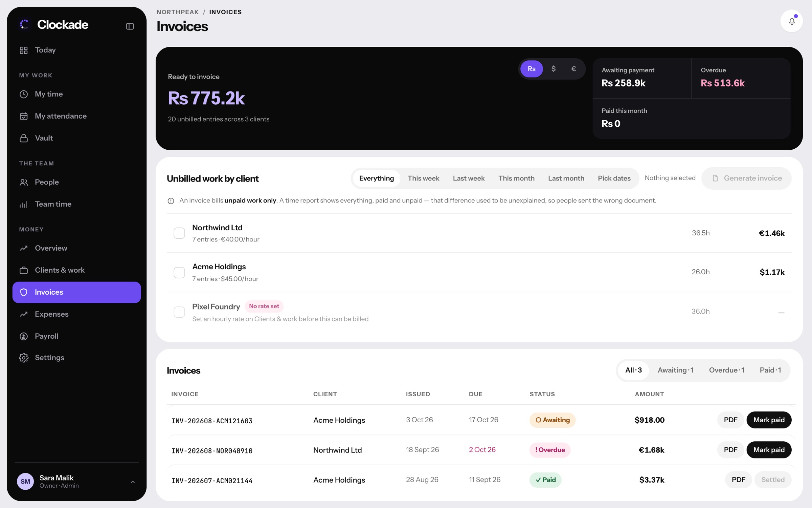812x508 pixels.
Task: Open notifications bell
Action: click(791, 21)
